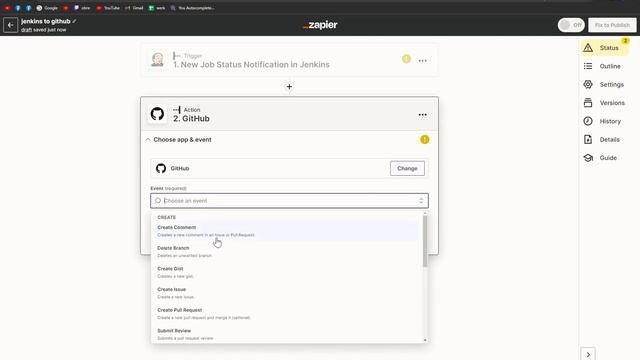Click the Fix to Publish button
The image size is (640, 360).
(612, 25)
